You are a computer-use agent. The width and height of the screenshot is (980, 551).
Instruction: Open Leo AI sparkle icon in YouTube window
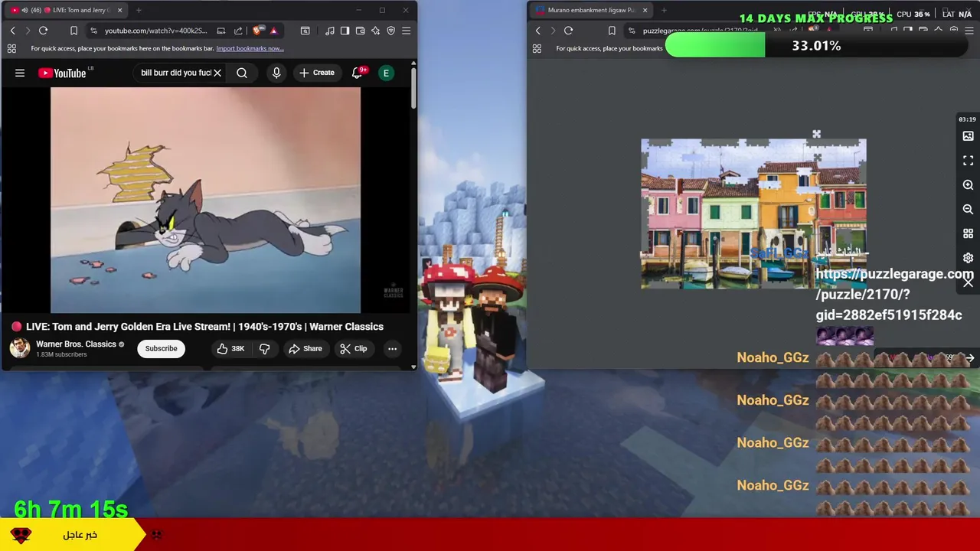(x=375, y=31)
